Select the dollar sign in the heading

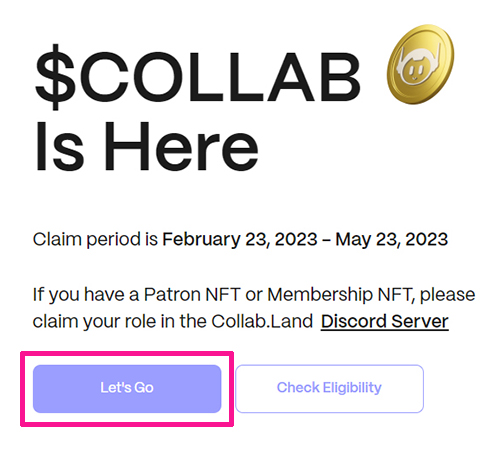pos(55,77)
